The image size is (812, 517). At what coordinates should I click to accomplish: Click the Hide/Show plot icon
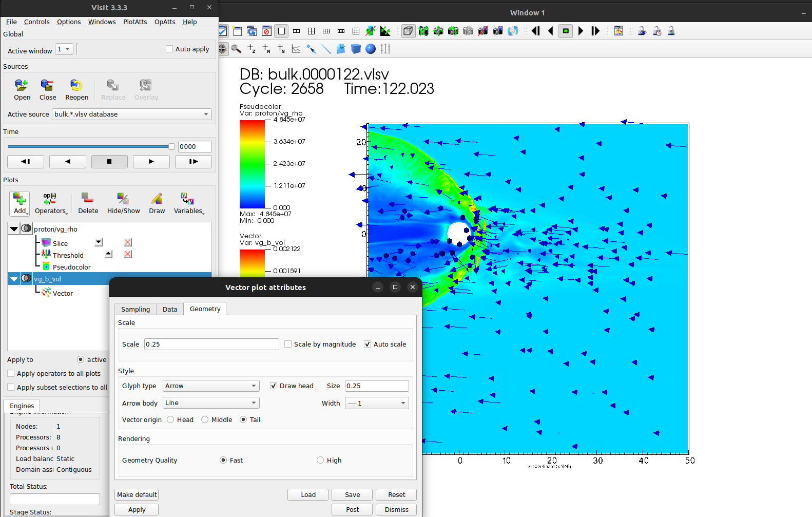pos(123,199)
